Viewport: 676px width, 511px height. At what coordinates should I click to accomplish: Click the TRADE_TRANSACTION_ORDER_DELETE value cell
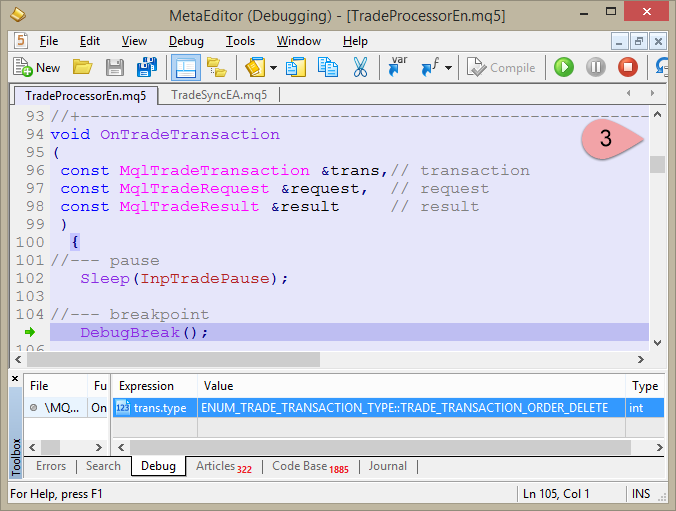411,408
